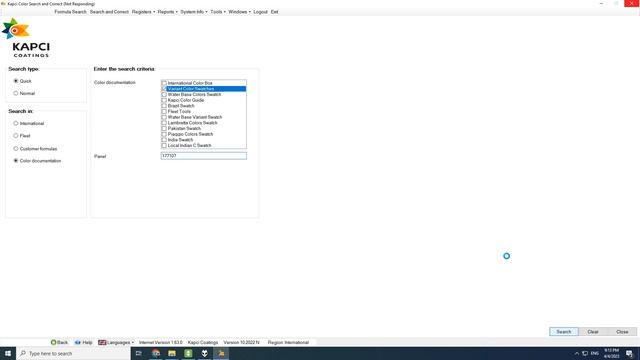The width and height of the screenshot is (640, 360).
Task: Click the Version 10.2022 N status text
Action: coord(241,342)
